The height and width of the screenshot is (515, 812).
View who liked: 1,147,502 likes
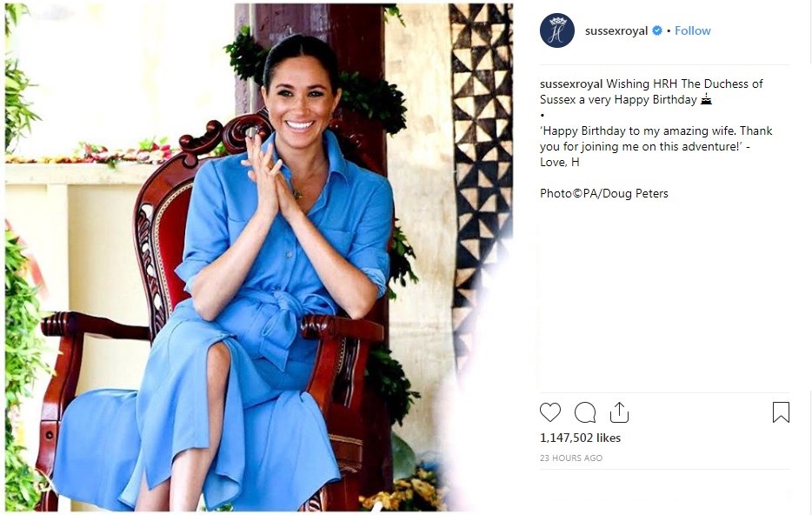[x=580, y=438]
